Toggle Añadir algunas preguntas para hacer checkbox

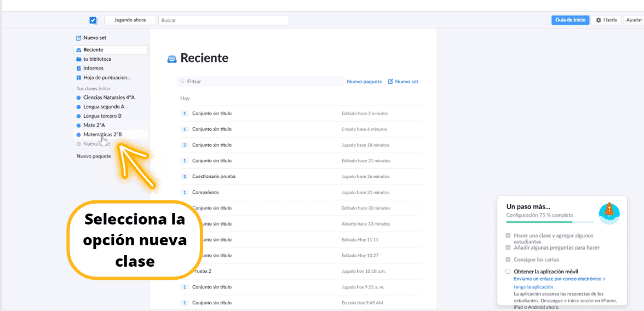pyautogui.click(x=508, y=247)
